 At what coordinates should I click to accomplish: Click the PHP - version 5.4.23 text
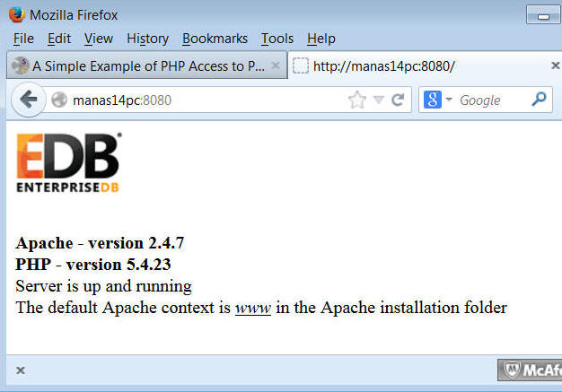(x=93, y=265)
